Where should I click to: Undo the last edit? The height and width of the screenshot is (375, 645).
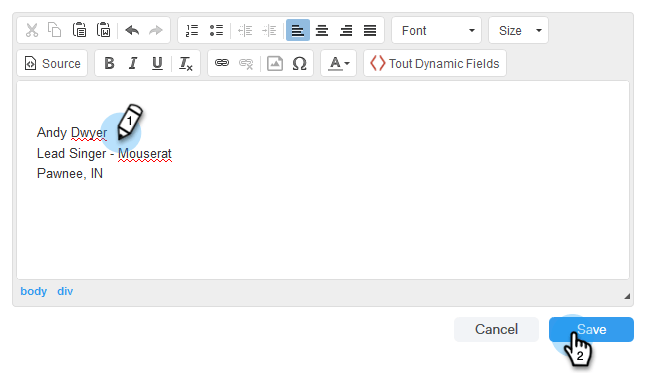(x=132, y=30)
